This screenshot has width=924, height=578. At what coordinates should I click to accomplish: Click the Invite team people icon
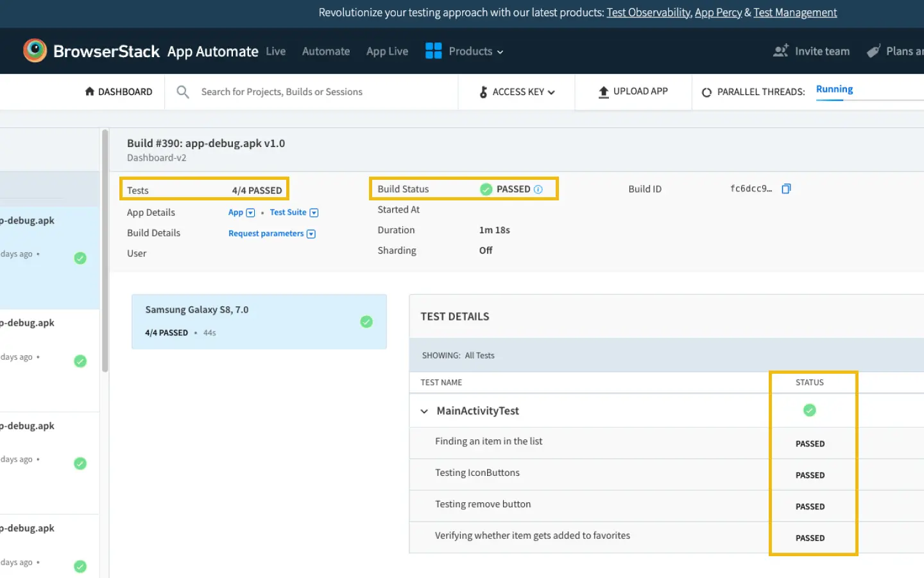coord(780,51)
